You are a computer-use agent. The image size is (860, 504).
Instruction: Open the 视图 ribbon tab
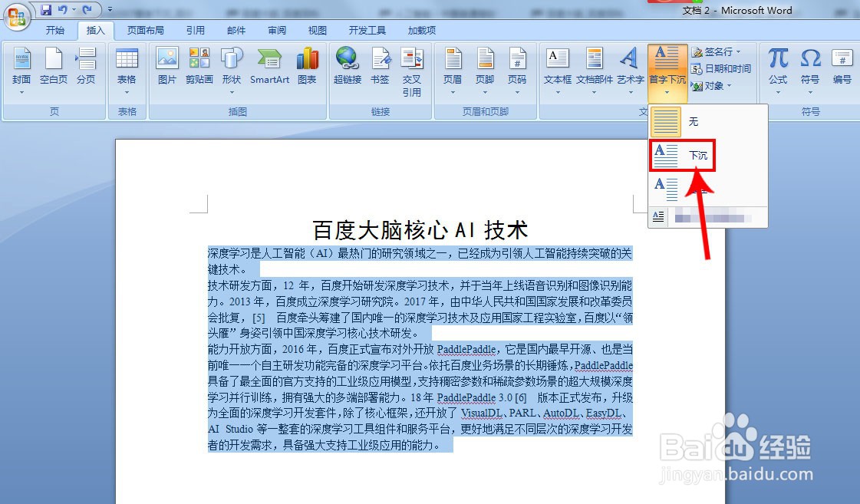click(317, 30)
